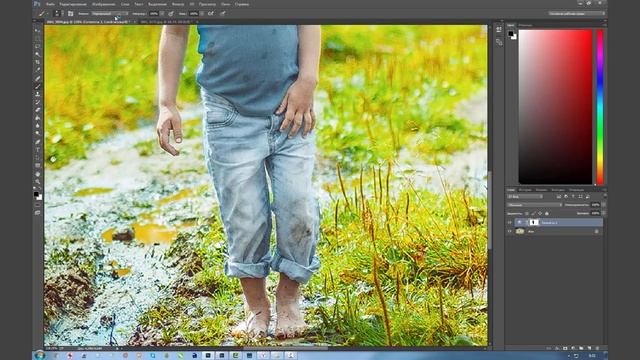
Task: Select the Rectangular Marquee tool
Action: coord(38,39)
